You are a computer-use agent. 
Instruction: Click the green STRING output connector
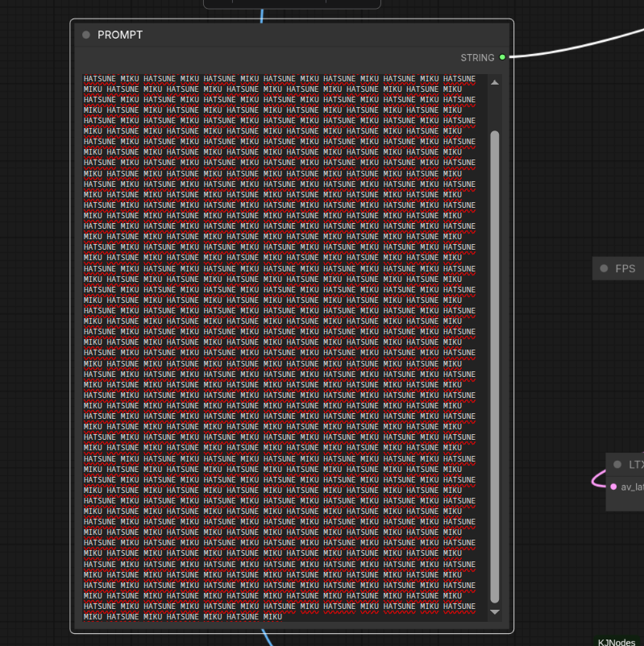point(502,57)
